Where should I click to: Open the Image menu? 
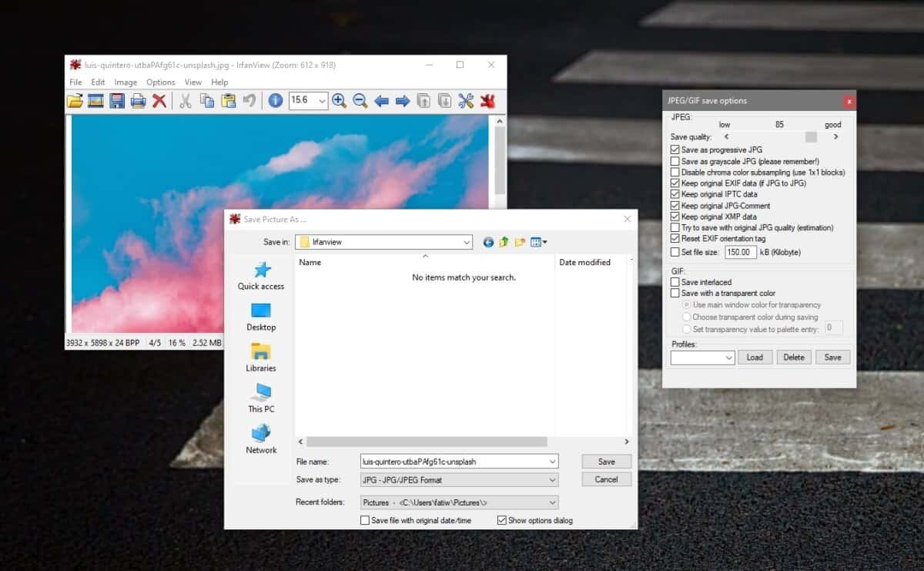tap(126, 82)
